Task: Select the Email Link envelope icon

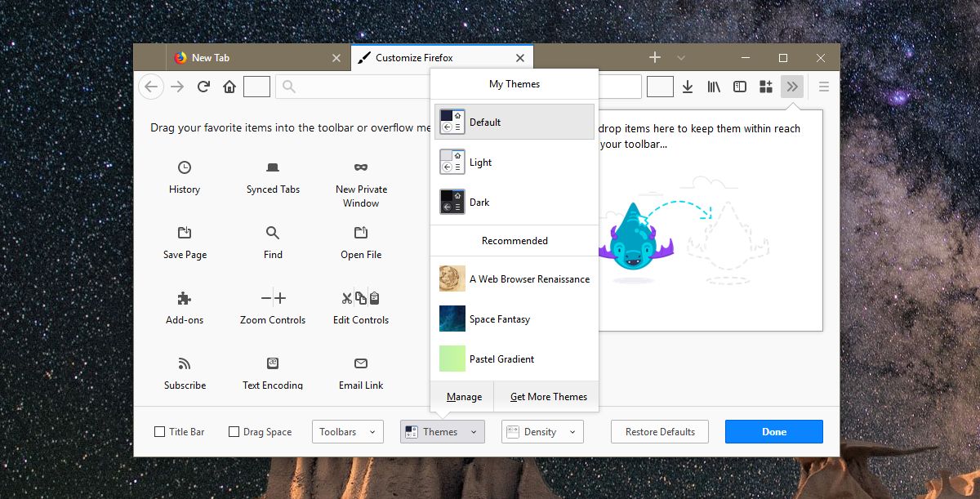Action: tap(361, 363)
